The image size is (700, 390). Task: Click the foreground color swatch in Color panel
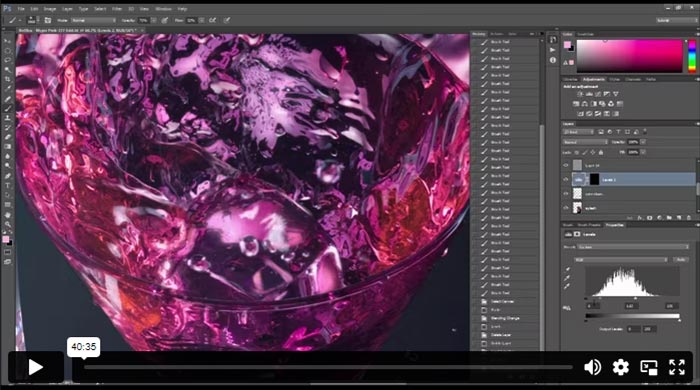[x=567, y=45]
